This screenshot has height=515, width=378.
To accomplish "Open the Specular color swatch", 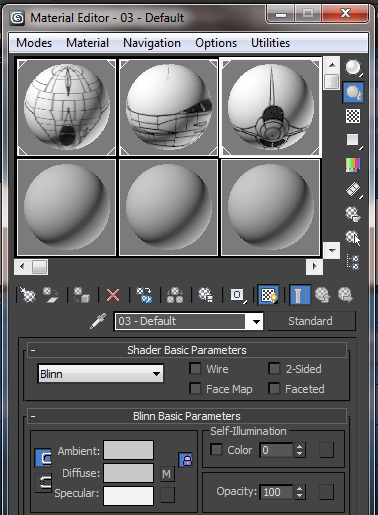I will pyautogui.click(x=129, y=496).
